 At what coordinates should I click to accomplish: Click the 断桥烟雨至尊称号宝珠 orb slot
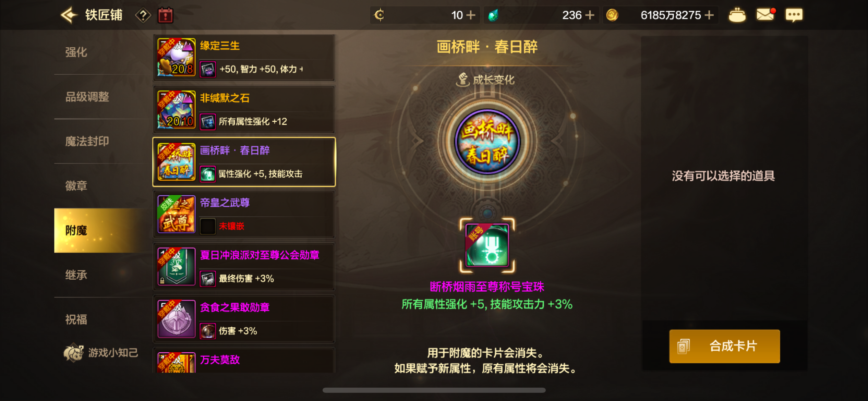487,245
